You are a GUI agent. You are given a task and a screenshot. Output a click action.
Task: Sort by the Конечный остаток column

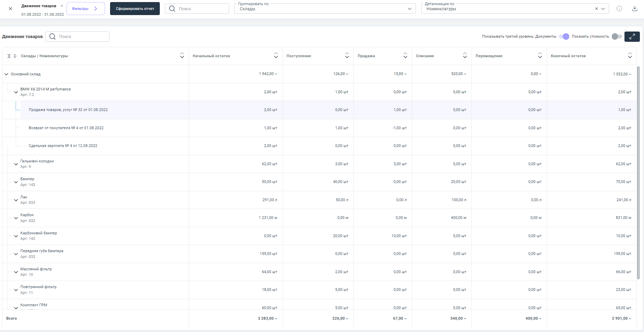pos(630,56)
